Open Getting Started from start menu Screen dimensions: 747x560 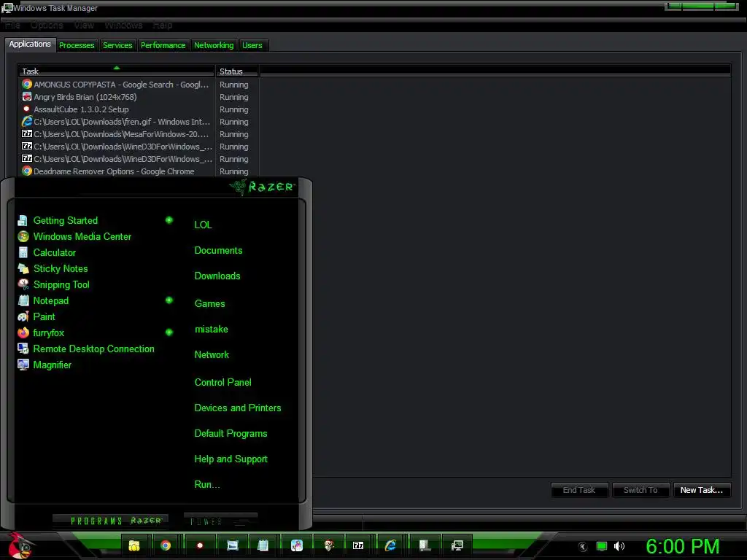65,220
